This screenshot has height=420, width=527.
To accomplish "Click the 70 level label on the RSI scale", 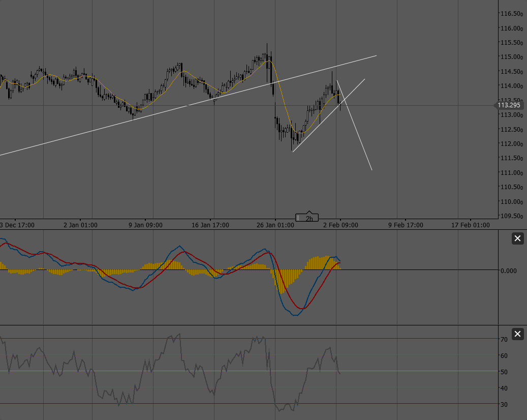I will (x=504, y=339).
